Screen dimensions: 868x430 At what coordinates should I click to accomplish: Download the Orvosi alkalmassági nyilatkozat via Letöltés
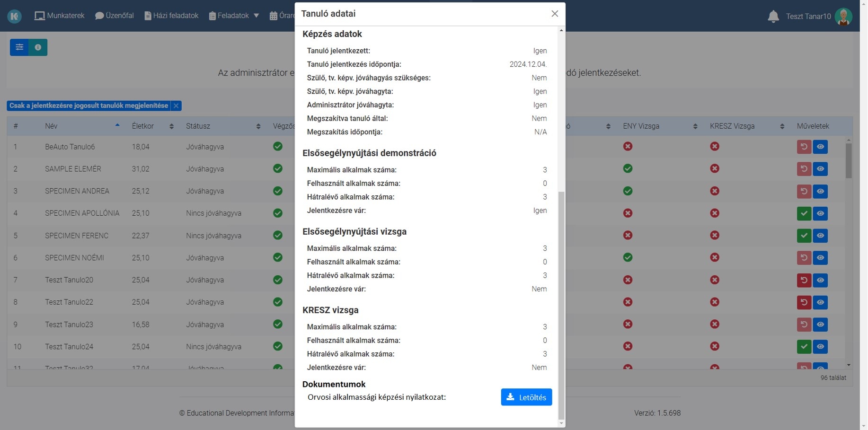click(x=526, y=397)
